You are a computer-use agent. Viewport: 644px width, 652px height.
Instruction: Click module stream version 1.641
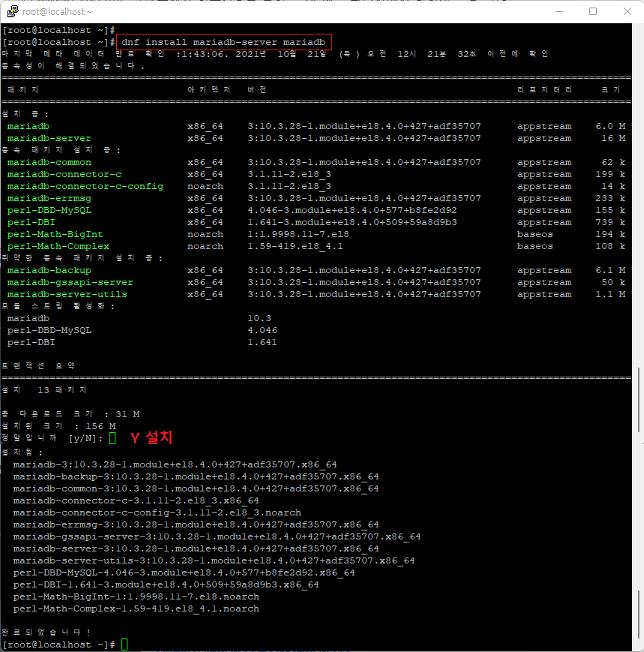[262, 343]
